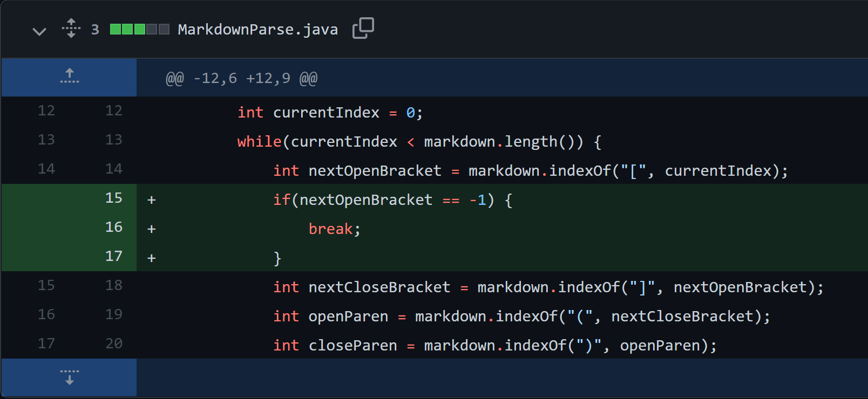This screenshot has width=868, height=399.
Task: Expand hidden lines below the diff
Action: coord(69,377)
